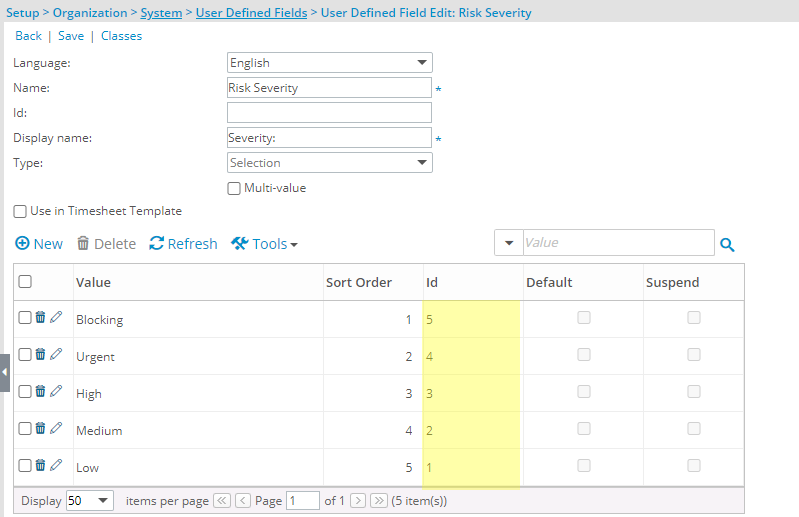This screenshot has height=517, width=799.
Task: Check Use in Timesheet Template
Action: coord(20,211)
